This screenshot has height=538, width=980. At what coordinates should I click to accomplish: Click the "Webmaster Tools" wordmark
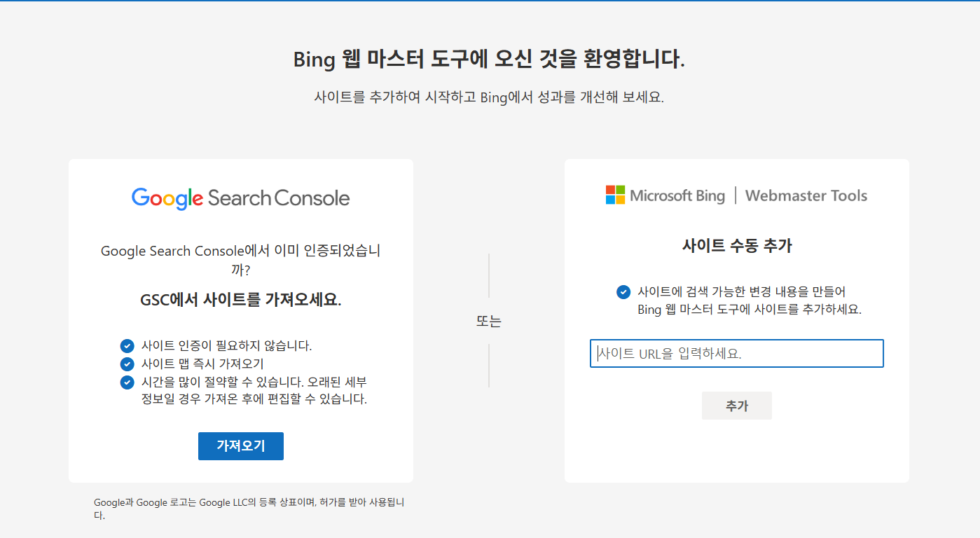pos(806,196)
